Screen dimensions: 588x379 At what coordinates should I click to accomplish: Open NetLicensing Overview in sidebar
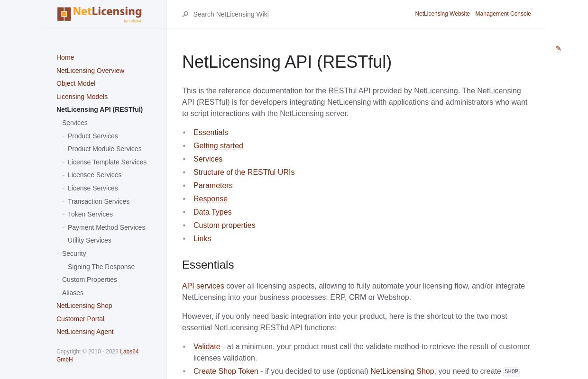click(x=90, y=71)
